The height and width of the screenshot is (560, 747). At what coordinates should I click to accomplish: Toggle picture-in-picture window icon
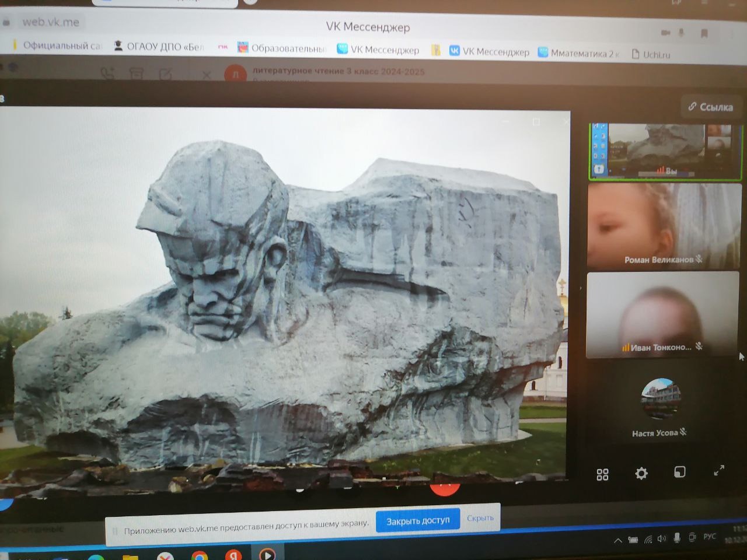coord(680,472)
